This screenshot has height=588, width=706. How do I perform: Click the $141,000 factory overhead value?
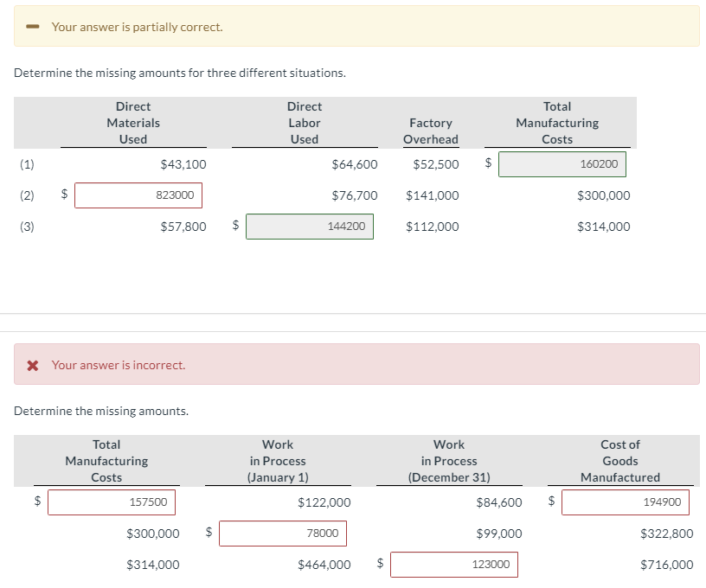click(433, 195)
